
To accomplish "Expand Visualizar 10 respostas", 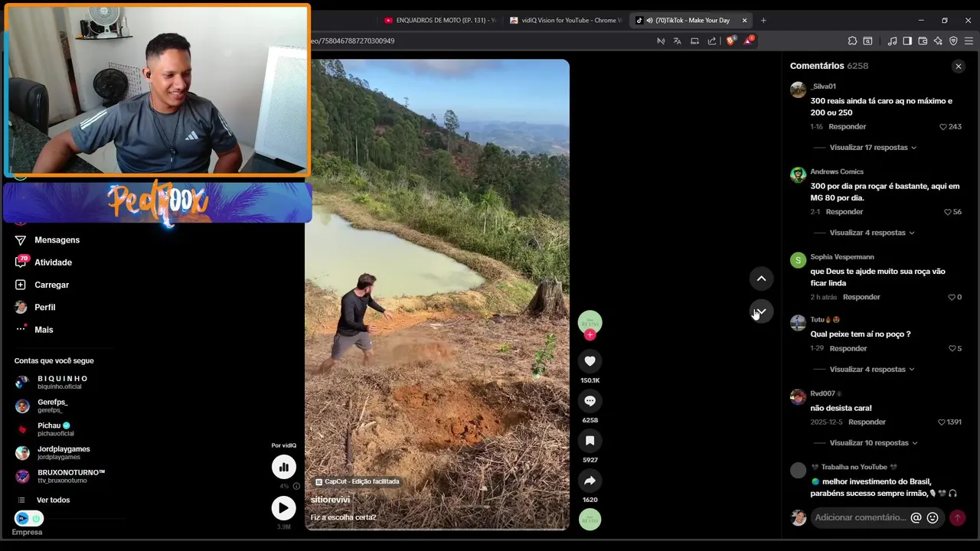I will point(874,443).
